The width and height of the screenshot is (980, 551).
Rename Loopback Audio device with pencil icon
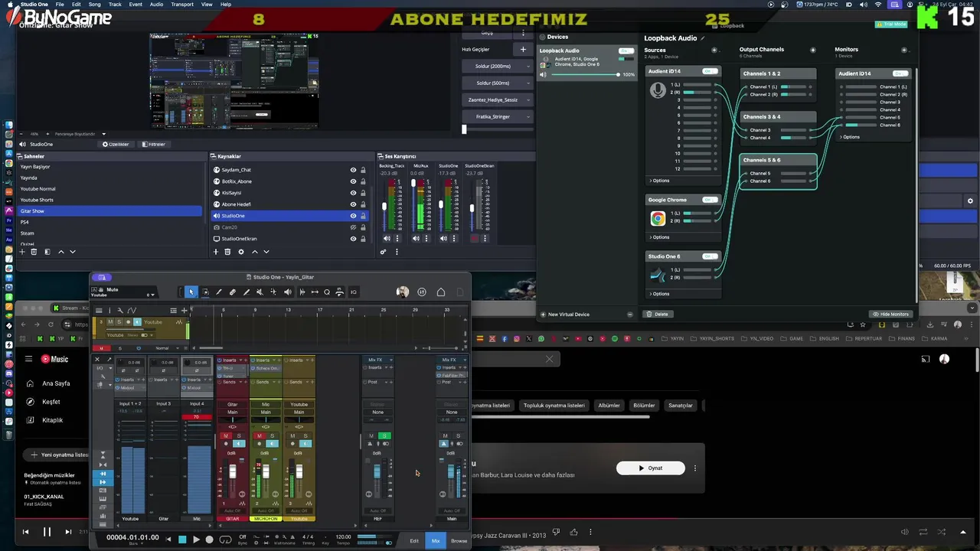click(x=702, y=38)
